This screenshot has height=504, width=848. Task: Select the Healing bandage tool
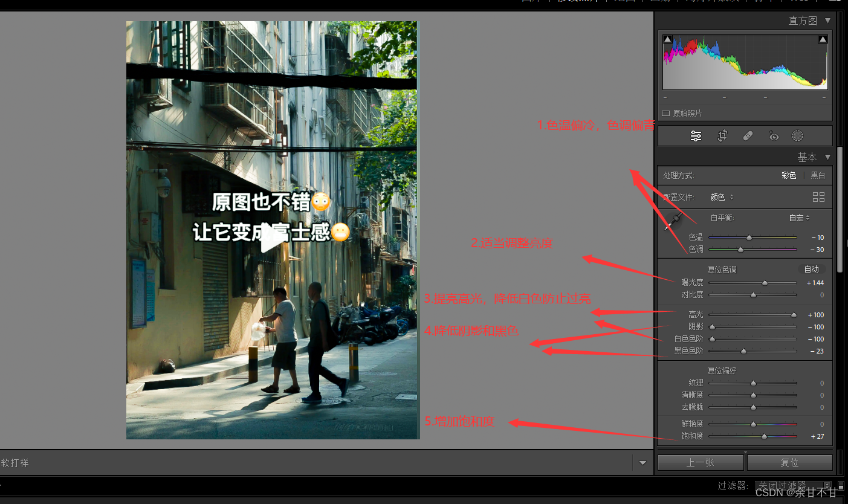[x=748, y=136]
